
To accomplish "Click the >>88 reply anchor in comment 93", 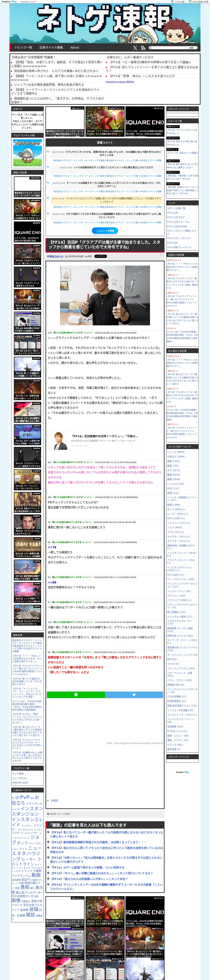I will 52,582.
